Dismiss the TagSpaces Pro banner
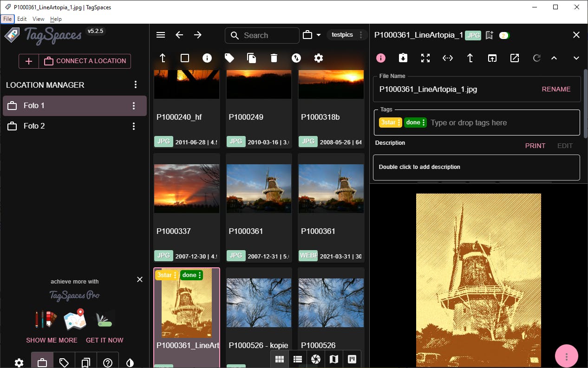The width and height of the screenshot is (588, 368). [x=140, y=279]
